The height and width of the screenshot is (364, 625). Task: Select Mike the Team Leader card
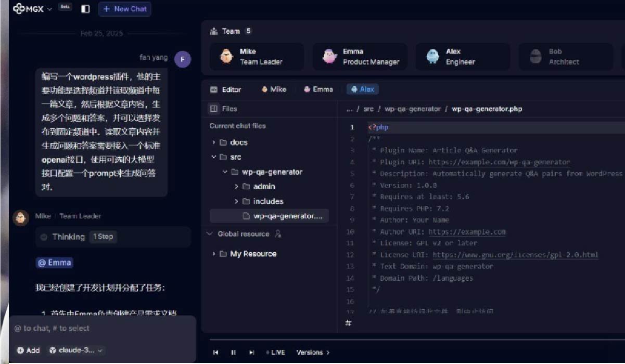tap(256, 57)
